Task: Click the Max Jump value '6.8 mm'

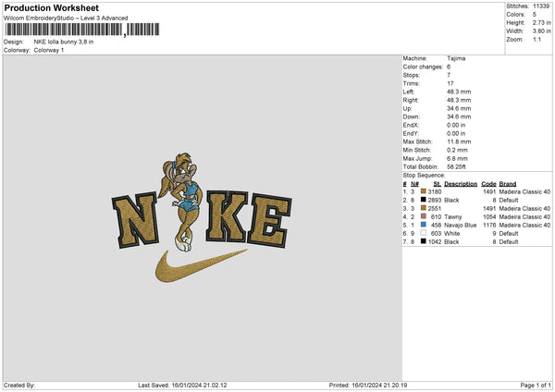Action: (x=457, y=158)
